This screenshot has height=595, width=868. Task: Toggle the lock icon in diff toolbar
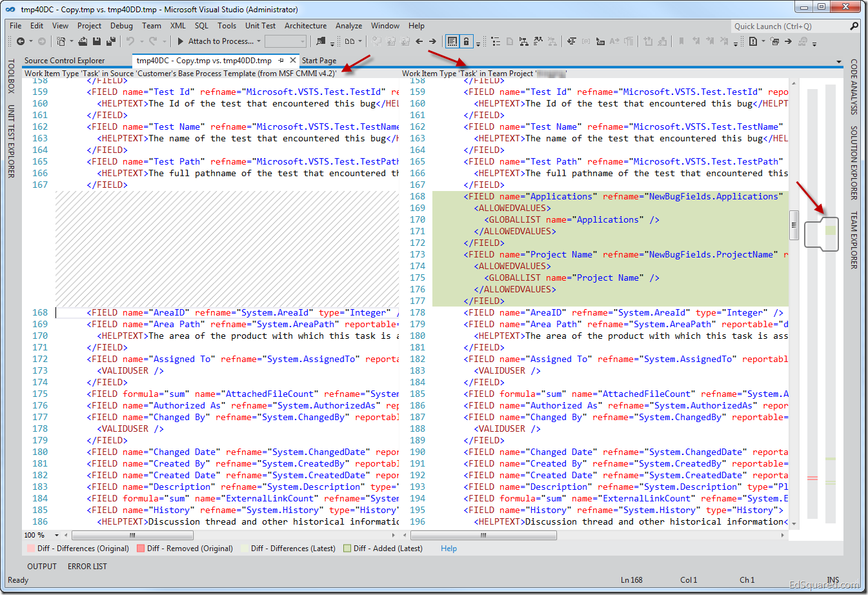[466, 41]
